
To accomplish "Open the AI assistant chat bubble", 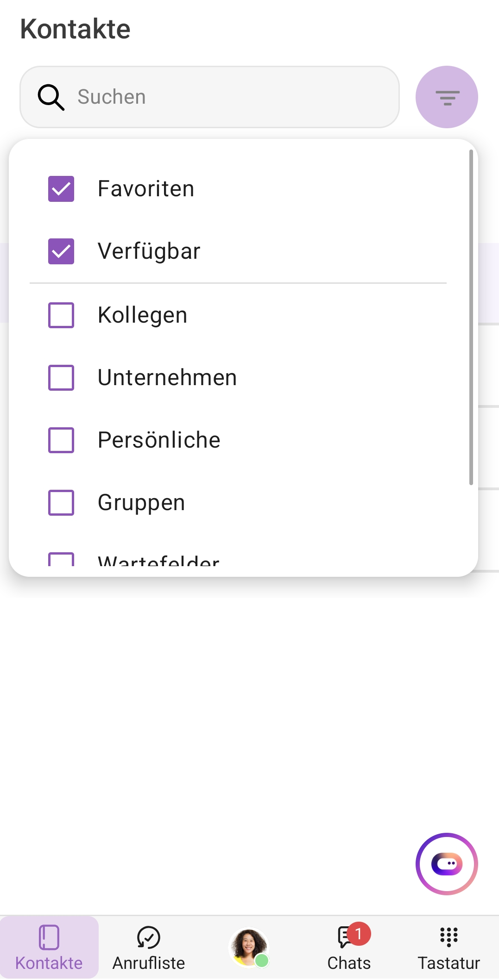I will click(447, 864).
